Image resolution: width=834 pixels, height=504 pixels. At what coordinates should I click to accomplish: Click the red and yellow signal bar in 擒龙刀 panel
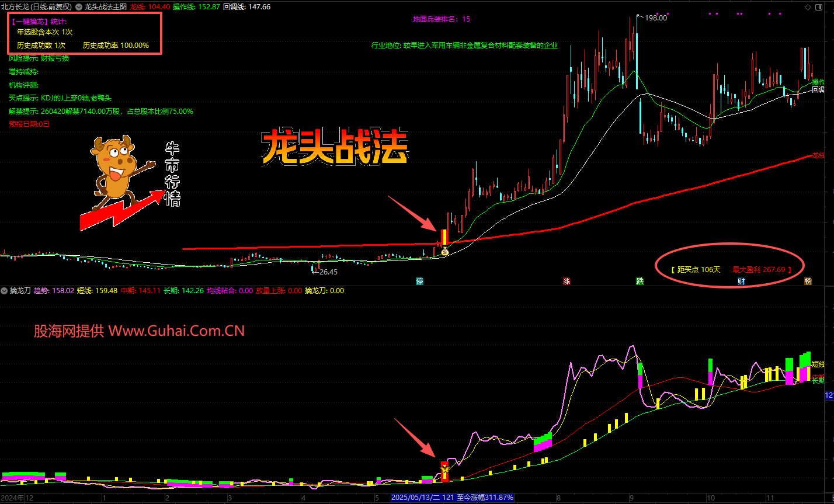pos(445,471)
